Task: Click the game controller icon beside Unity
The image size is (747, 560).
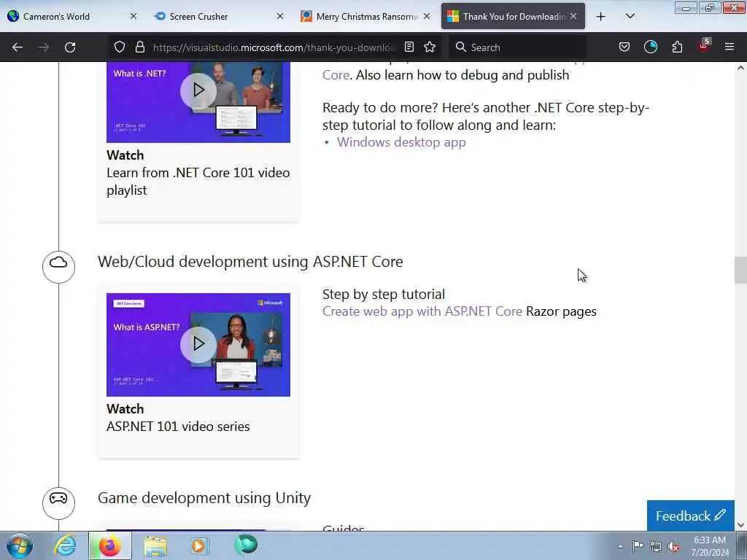Action: [x=58, y=503]
